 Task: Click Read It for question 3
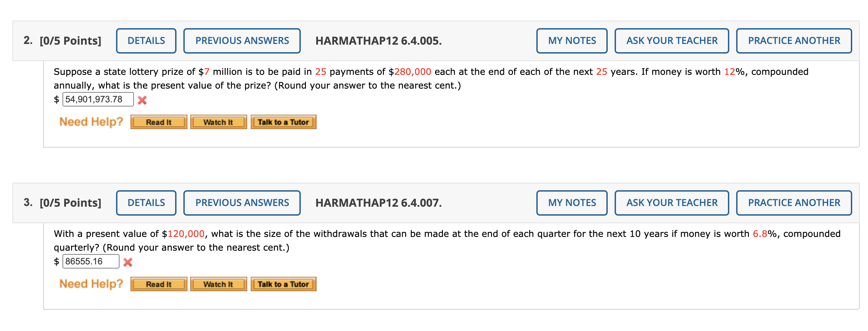pyautogui.click(x=159, y=284)
